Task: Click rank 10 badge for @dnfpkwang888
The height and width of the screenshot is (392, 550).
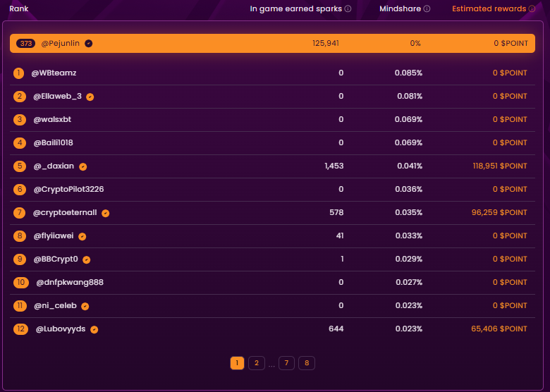Action: [21, 282]
